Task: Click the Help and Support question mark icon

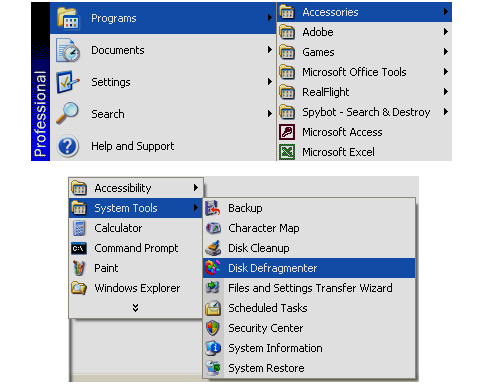Action: coord(68,146)
